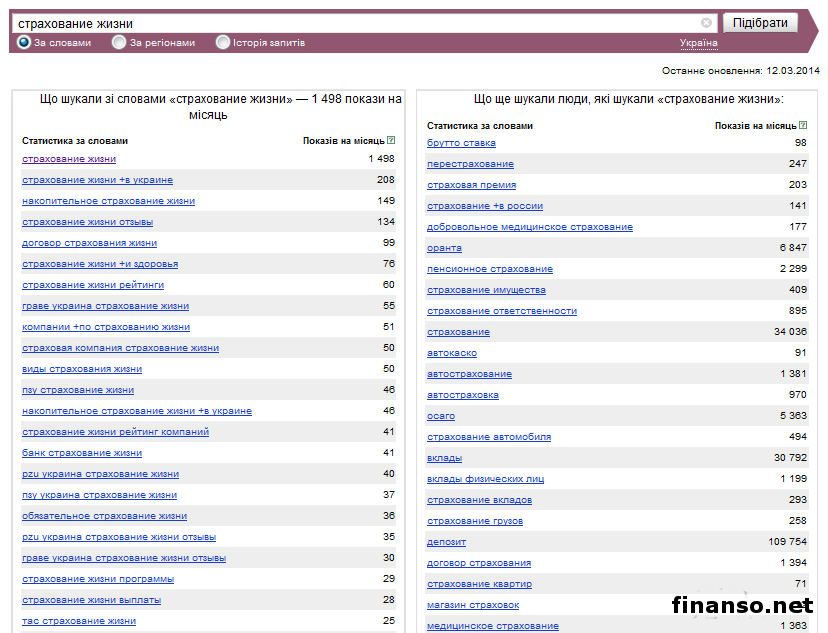Open 'страхование жизни +в украине' keyword link
Screen dimensions: 828x633
(x=97, y=180)
